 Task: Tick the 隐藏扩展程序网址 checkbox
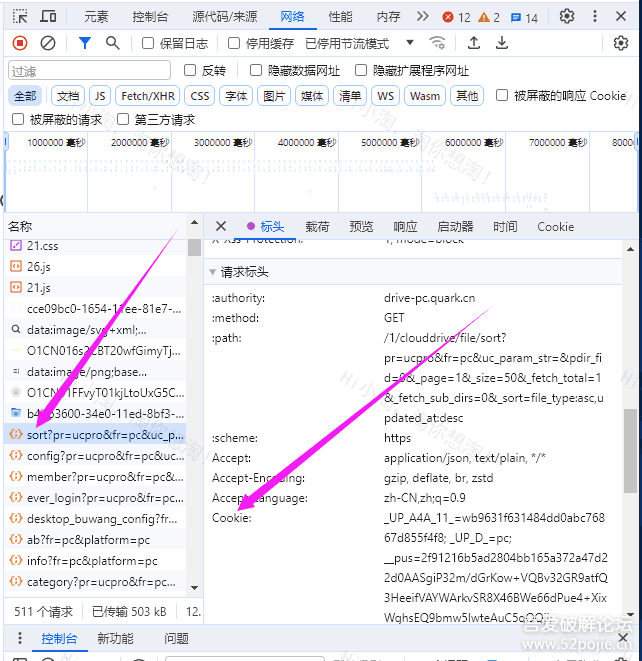click(361, 70)
